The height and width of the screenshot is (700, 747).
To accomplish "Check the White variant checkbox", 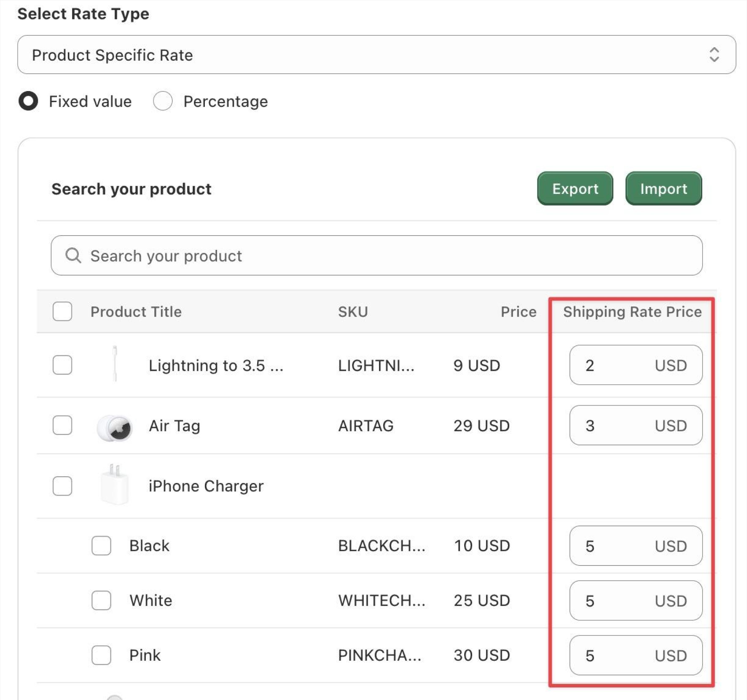I will (x=101, y=601).
